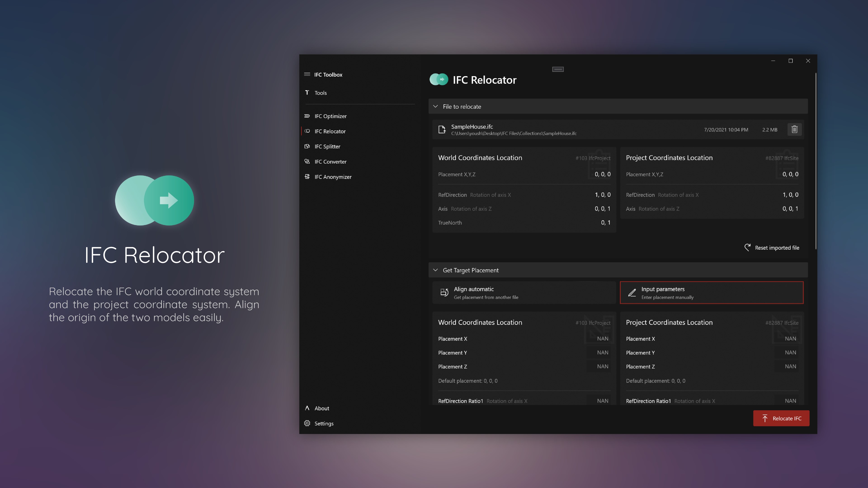Click the IFC Splitter sidebar icon

(x=307, y=146)
